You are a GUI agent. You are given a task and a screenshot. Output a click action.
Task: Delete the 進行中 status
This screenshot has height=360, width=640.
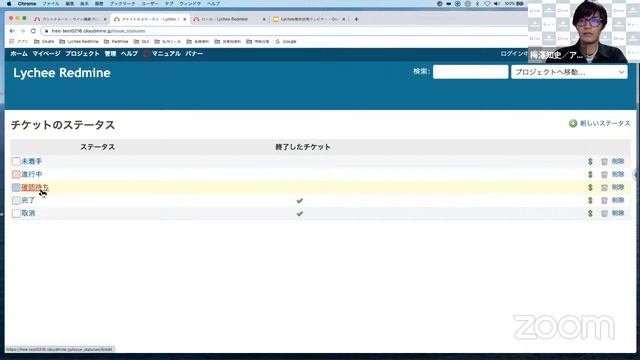tap(613, 175)
